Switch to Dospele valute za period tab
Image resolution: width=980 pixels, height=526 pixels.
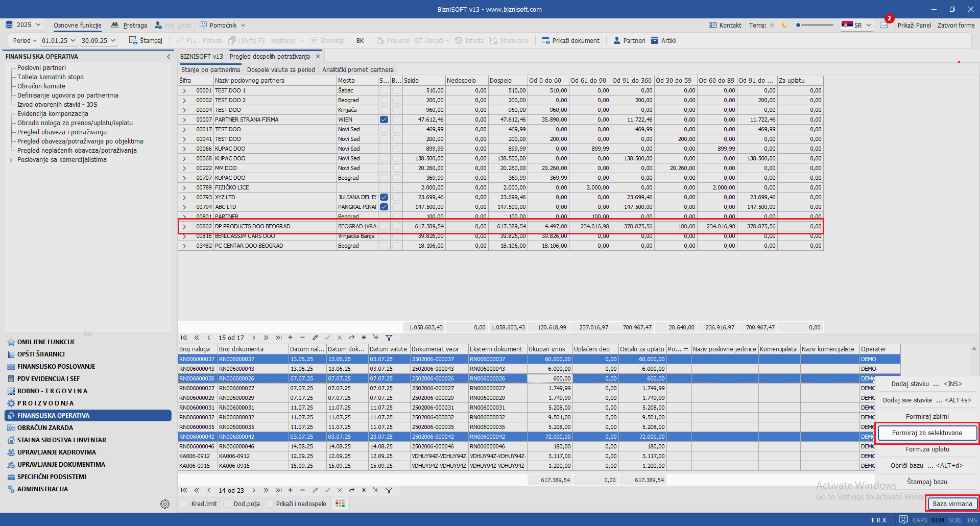(281, 69)
